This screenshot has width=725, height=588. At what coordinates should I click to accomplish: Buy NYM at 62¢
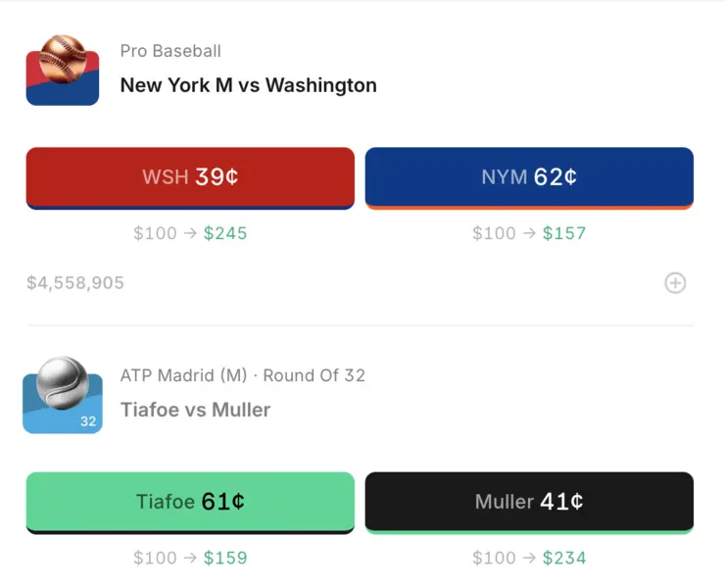[x=529, y=177]
